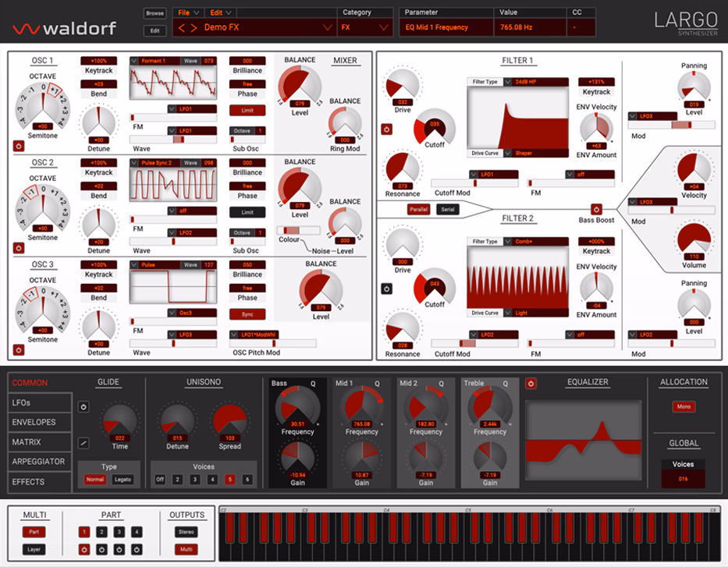728x567 pixels.
Task: Click the OSC 1 Octave knob
Action: point(43,106)
